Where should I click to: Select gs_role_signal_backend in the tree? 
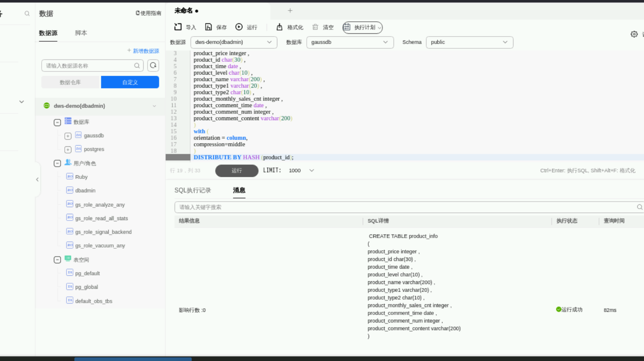click(x=104, y=232)
